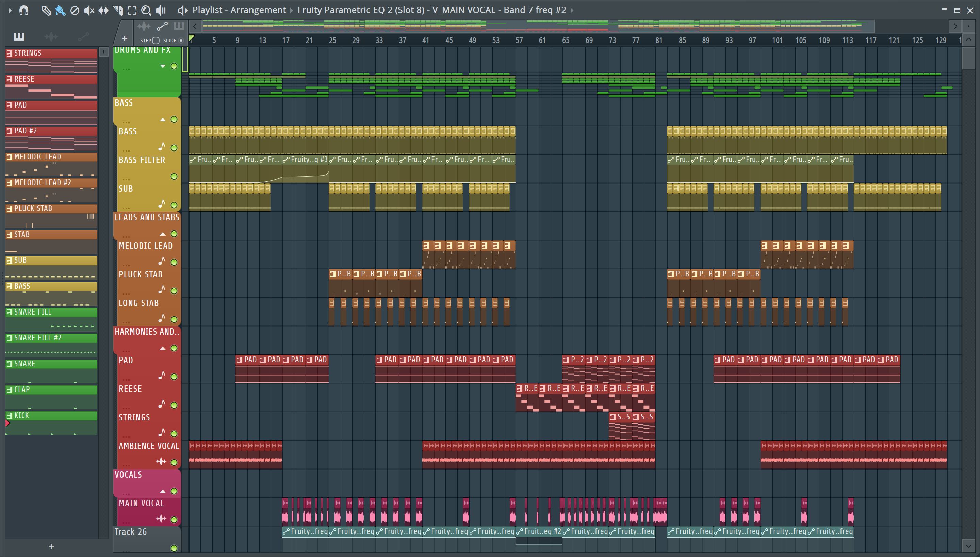Open arrow after Playlist - Arrangement

pyautogui.click(x=292, y=10)
